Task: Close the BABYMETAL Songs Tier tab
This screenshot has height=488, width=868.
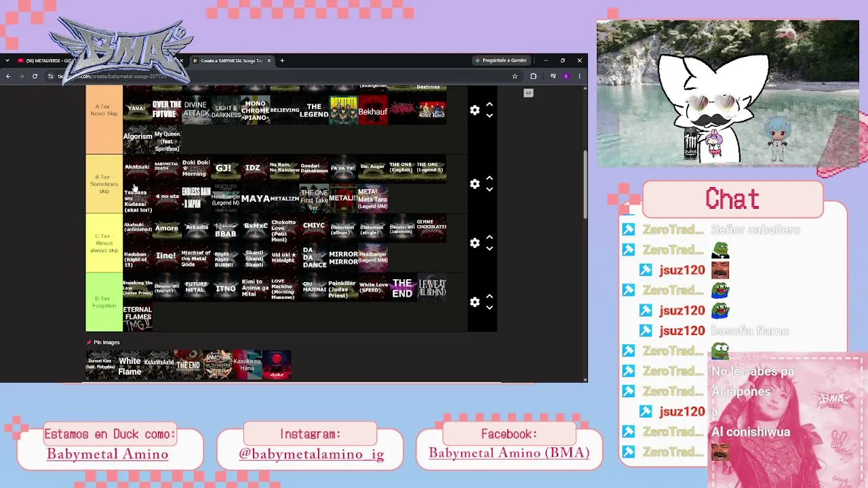Action: click(269, 60)
